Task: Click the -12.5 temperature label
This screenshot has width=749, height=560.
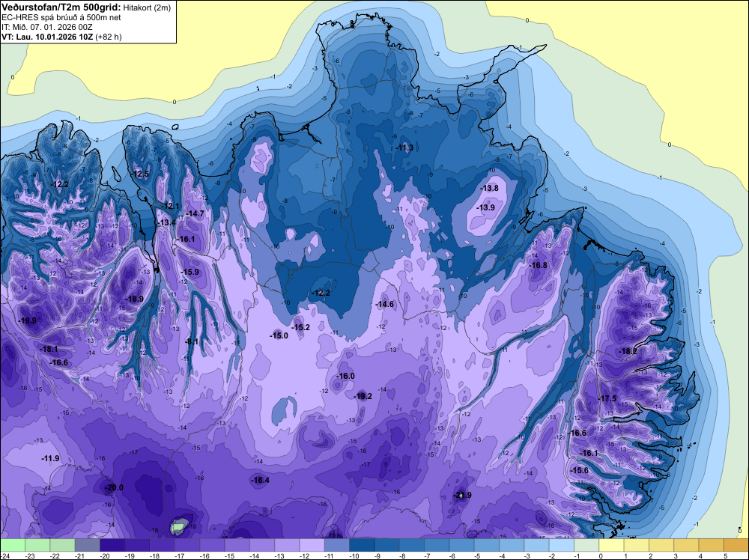Action: pyautogui.click(x=141, y=174)
